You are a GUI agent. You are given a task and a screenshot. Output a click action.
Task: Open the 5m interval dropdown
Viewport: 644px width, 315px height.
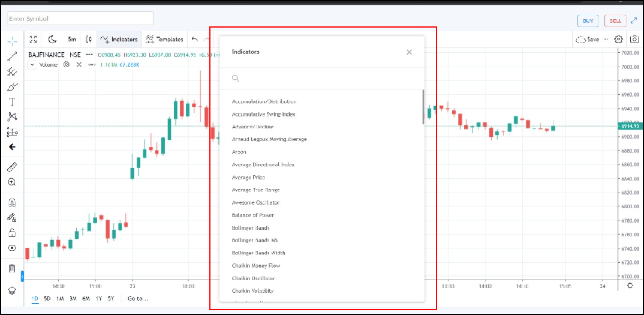[x=72, y=40]
